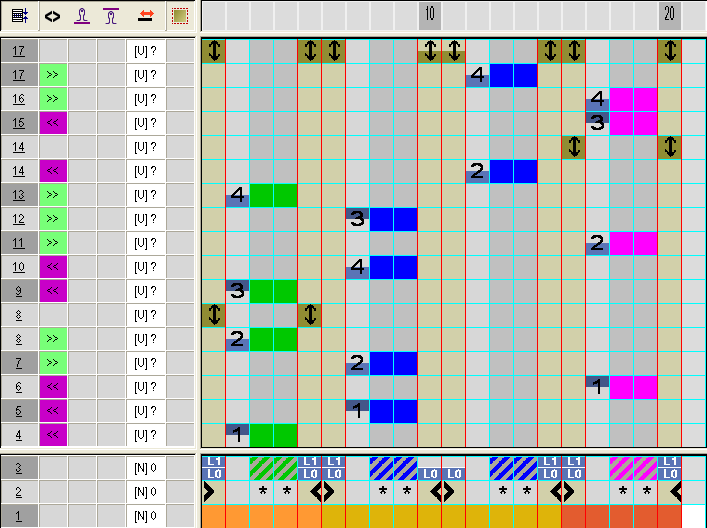This screenshot has width=707, height=528.
Task: Select column header marked 10
Action: point(429,16)
